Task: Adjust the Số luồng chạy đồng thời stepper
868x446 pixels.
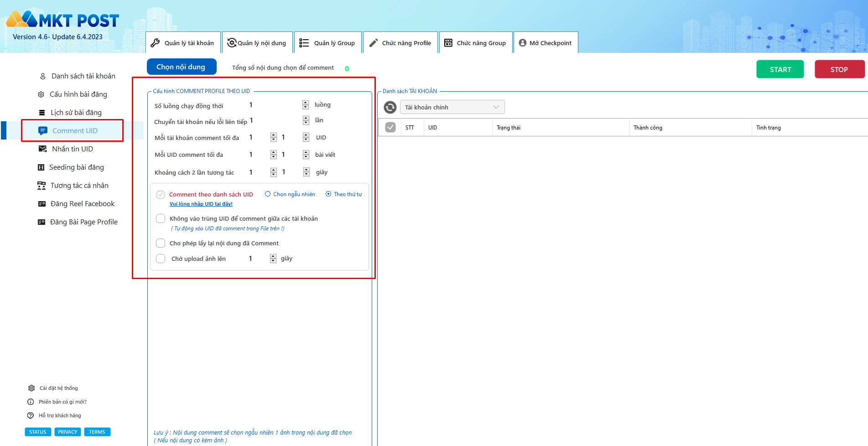Action: point(306,105)
